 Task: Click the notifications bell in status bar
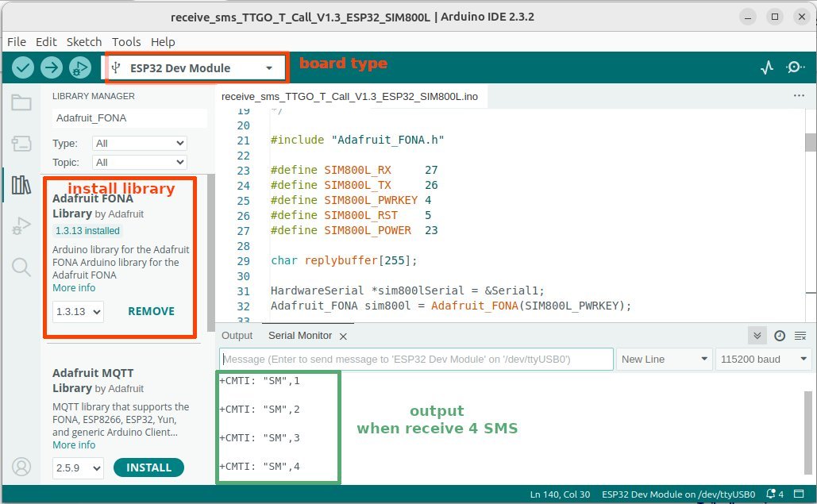774,494
